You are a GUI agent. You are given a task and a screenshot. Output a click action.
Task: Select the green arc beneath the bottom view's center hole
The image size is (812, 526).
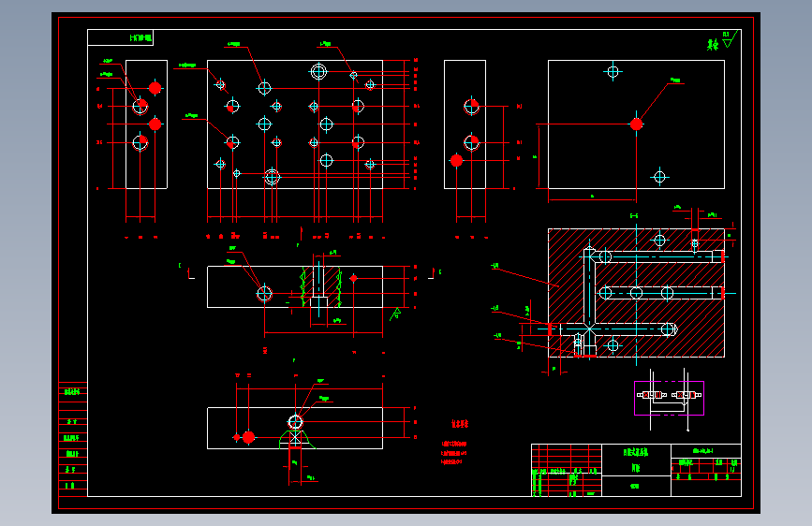[296, 439]
